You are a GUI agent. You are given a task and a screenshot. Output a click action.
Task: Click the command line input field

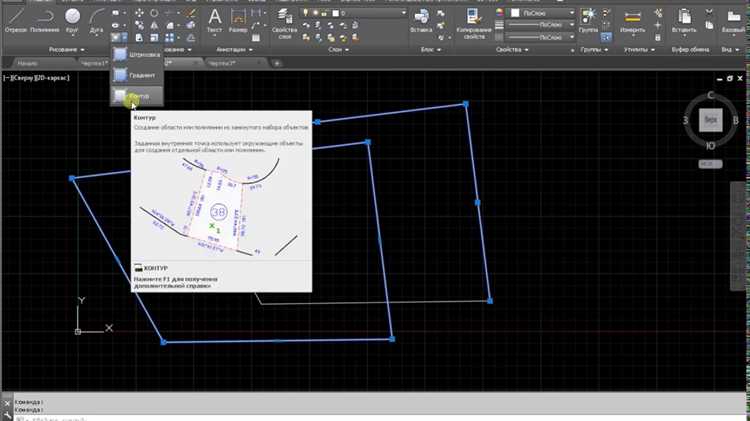(378, 418)
